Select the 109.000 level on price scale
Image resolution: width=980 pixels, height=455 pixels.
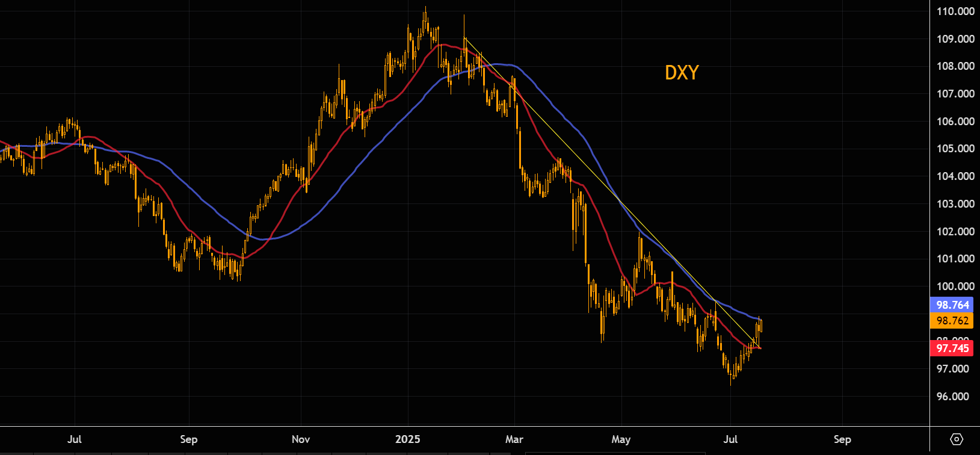point(955,39)
